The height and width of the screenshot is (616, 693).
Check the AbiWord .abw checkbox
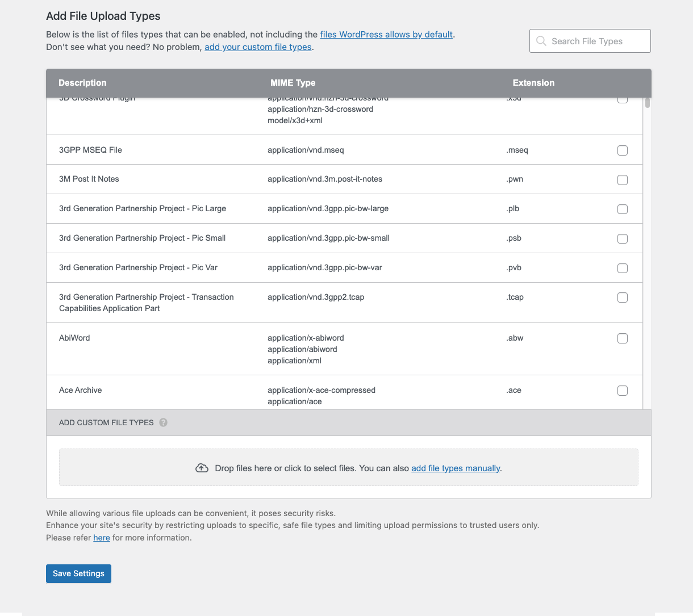pos(623,339)
